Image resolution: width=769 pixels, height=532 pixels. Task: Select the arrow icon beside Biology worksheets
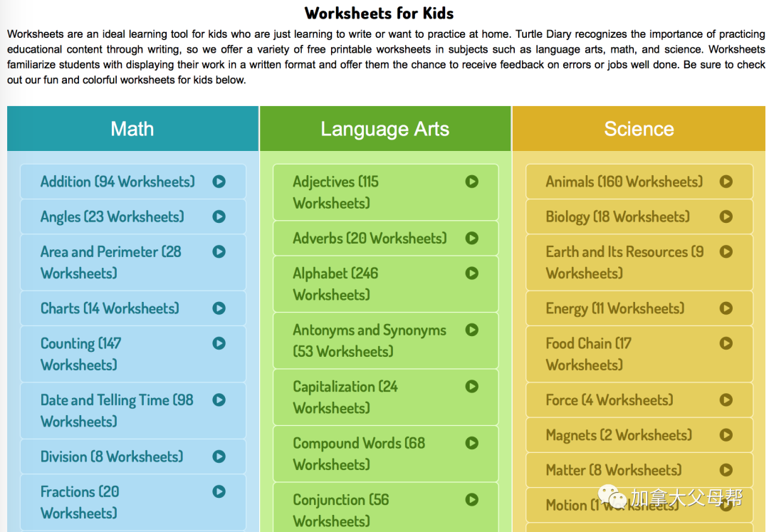click(726, 217)
